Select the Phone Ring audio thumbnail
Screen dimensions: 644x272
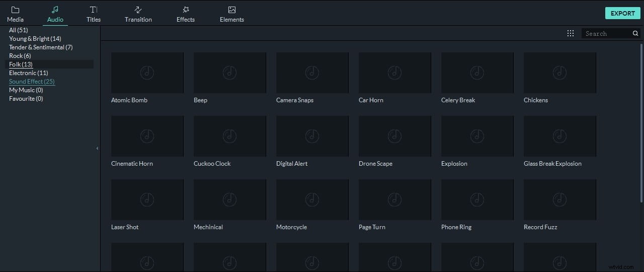(477, 199)
